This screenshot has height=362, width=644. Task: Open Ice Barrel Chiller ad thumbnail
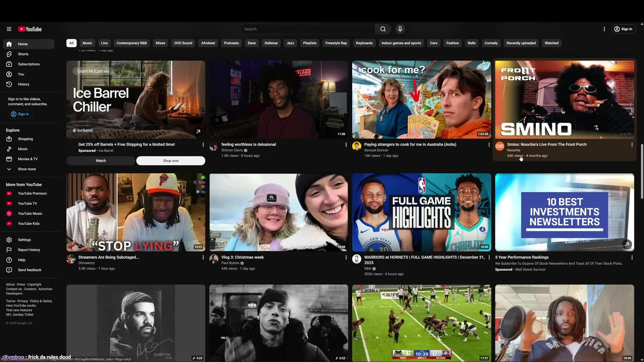(x=136, y=100)
